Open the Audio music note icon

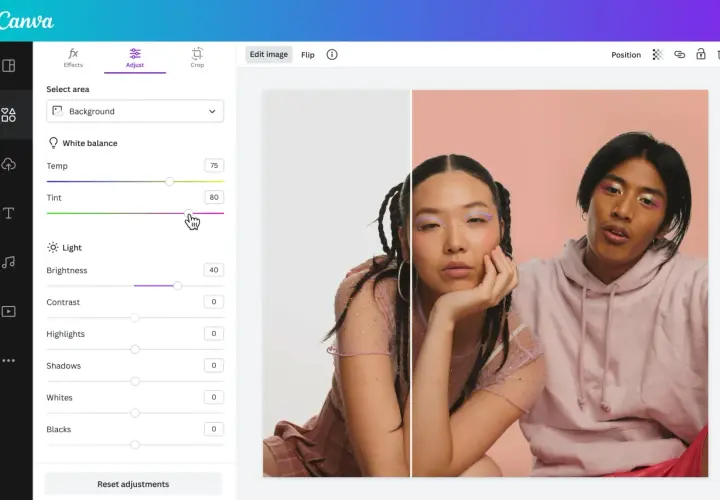tap(8, 262)
